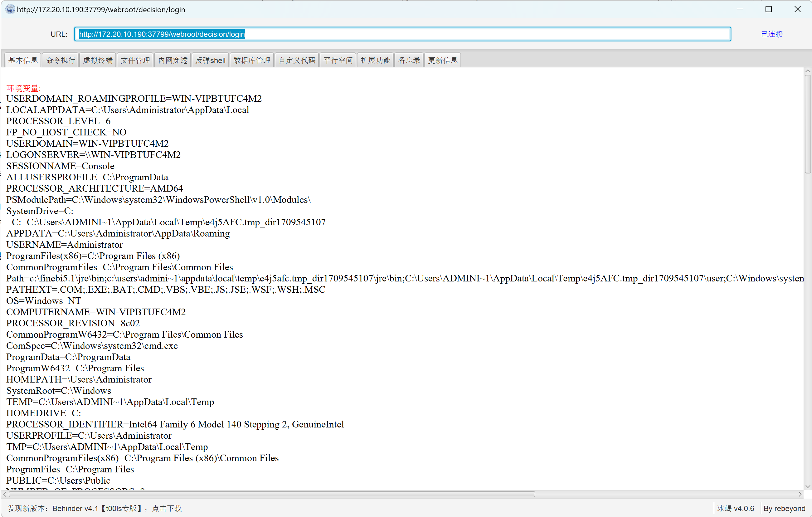Image resolution: width=812 pixels, height=517 pixels.
Task: Click the 基本信息 tab
Action: pyautogui.click(x=23, y=60)
